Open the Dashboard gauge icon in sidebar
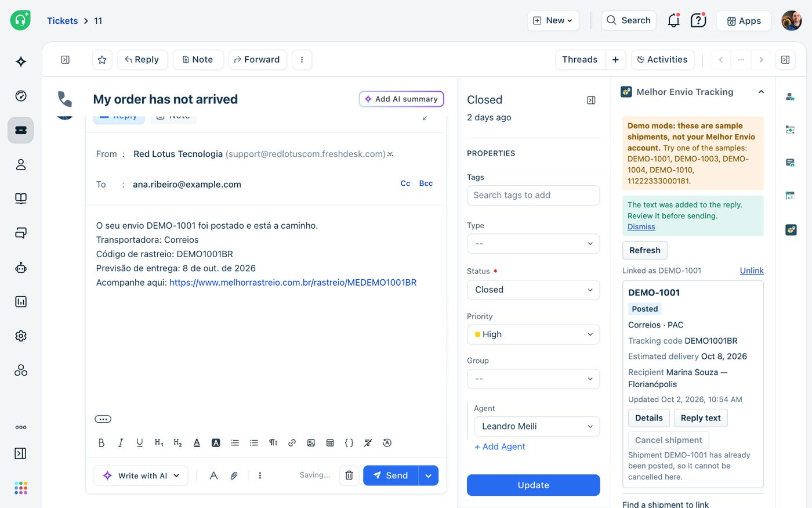Viewport: 812px width, 508px height. [21, 96]
